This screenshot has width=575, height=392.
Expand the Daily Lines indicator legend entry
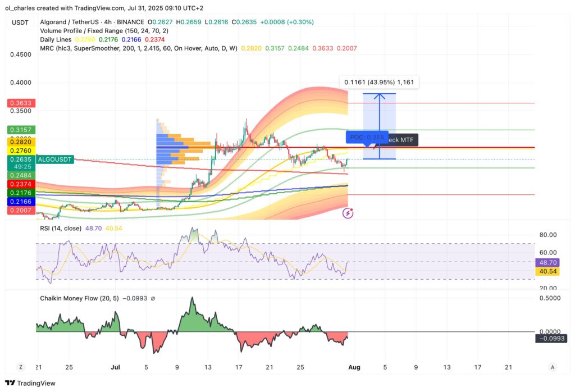pos(56,39)
